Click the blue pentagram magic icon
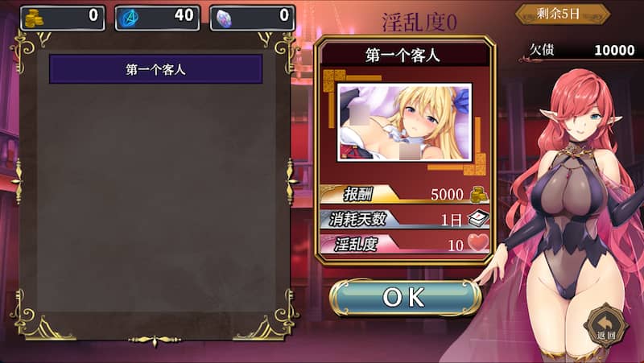The image size is (644, 363). pos(129,19)
